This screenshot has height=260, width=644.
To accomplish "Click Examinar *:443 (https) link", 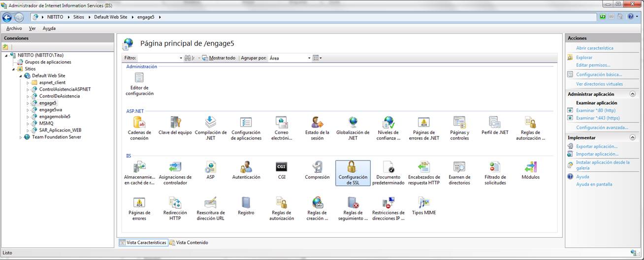I will coord(598,118).
